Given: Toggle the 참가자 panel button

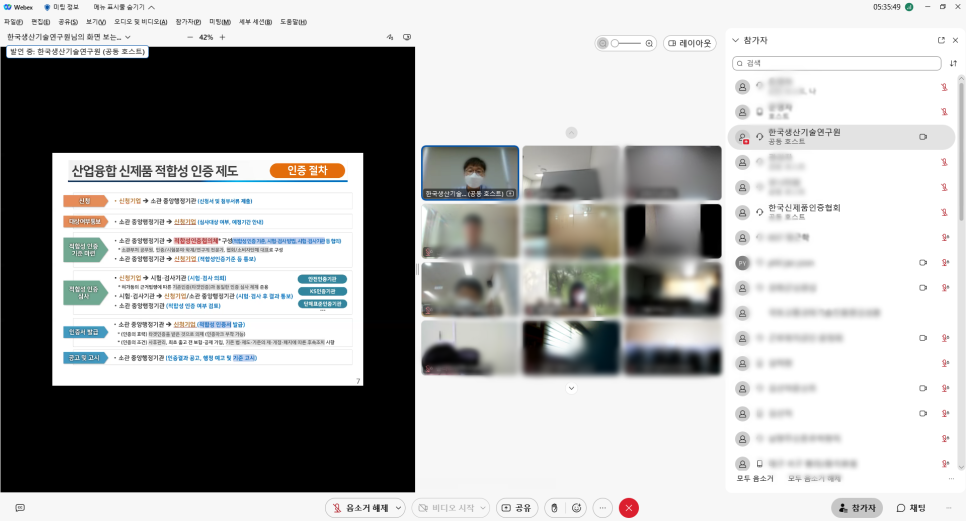Looking at the screenshot, I should point(857,507).
